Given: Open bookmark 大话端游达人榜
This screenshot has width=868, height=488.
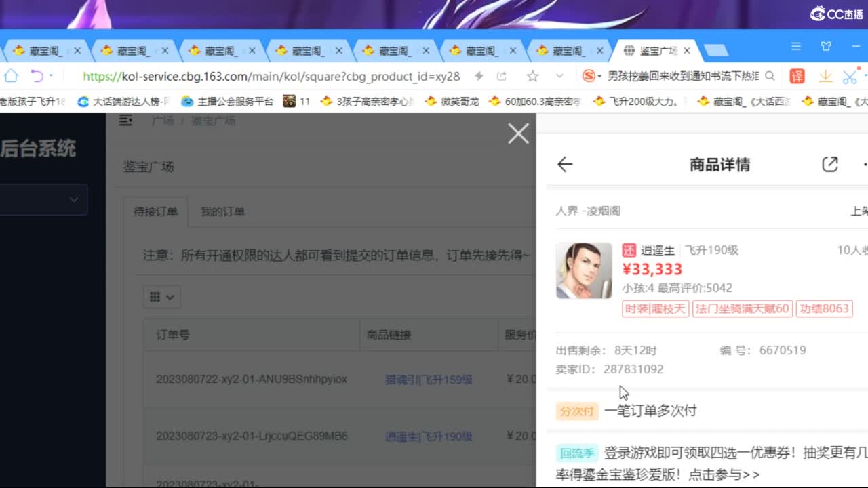Looking at the screenshot, I should (124, 102).
